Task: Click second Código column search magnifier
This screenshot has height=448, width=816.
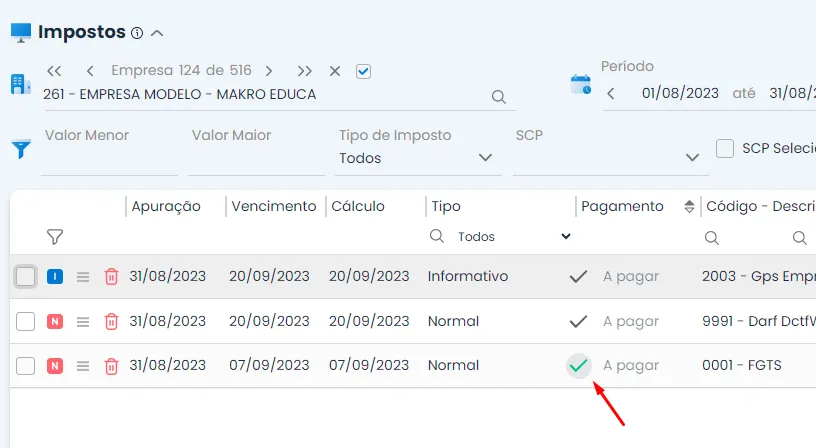Action: 799,238
